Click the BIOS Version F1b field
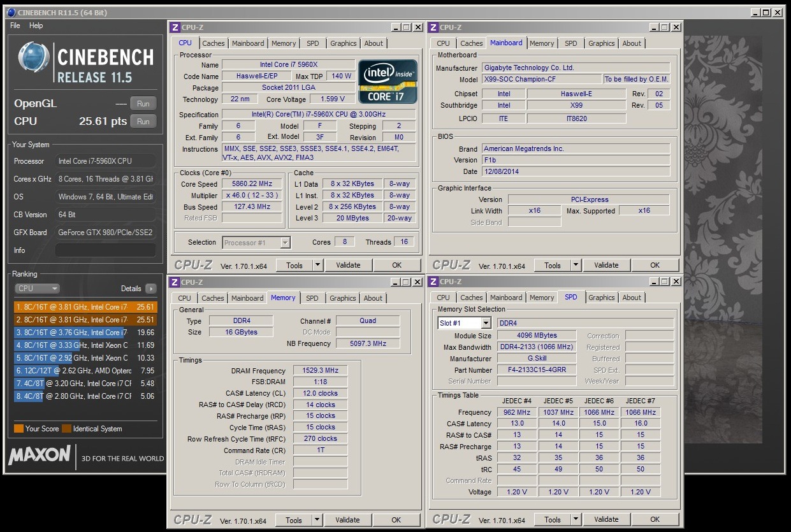This screenshot has width=791, height=532. coord(576,160)
